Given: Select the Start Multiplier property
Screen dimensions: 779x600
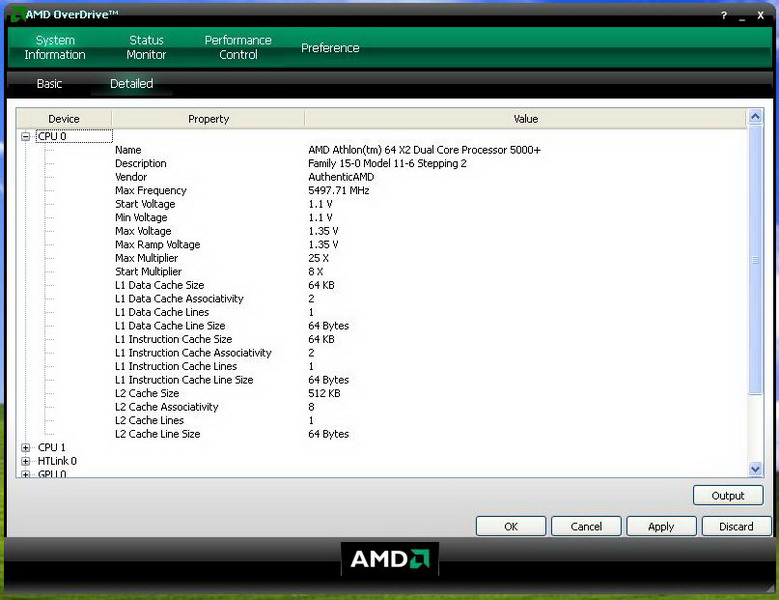Looking at the screenshot, I should pos(148,272).
